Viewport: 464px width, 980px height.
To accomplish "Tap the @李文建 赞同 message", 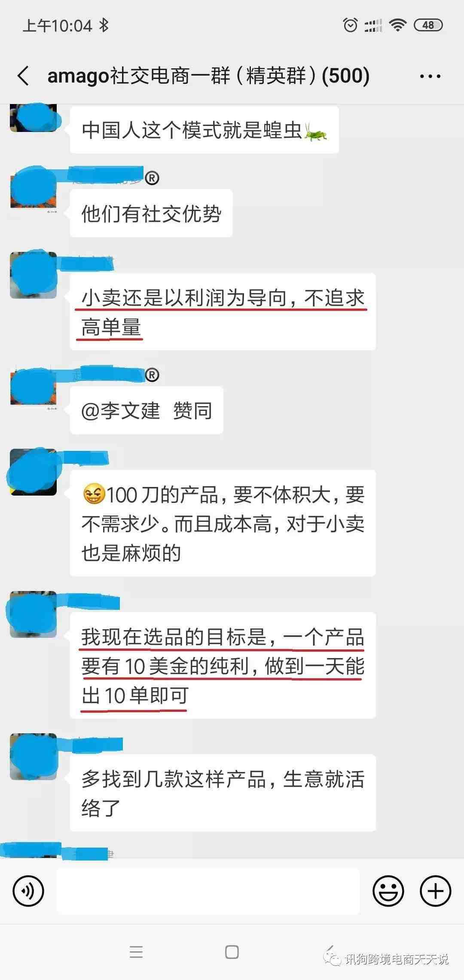I will tap(147, 410).
